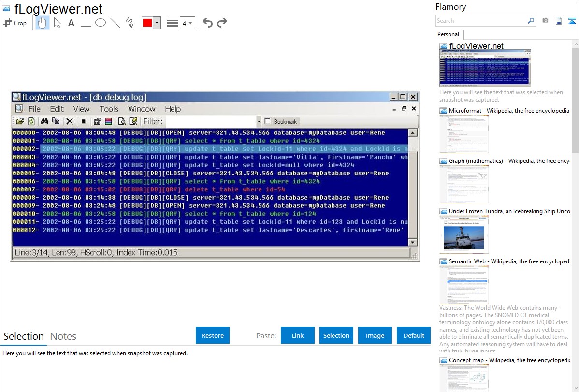Click the Paste Image button
579x392 pixels.
click(375, 335)
